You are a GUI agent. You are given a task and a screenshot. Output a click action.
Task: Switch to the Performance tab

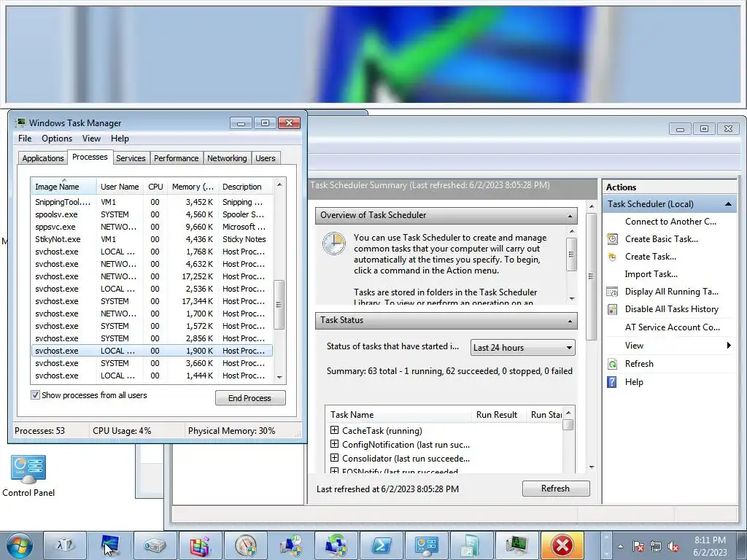(177, 158)
